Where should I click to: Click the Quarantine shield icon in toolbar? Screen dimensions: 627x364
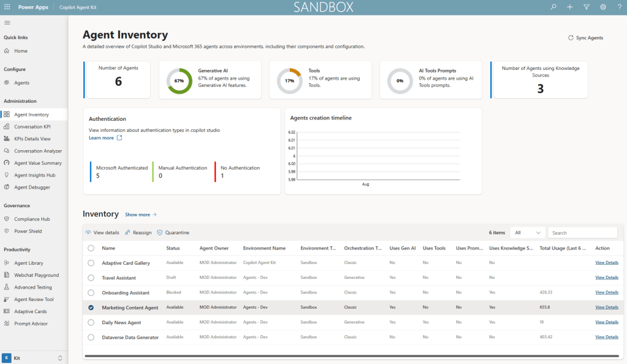pos(159,232)
